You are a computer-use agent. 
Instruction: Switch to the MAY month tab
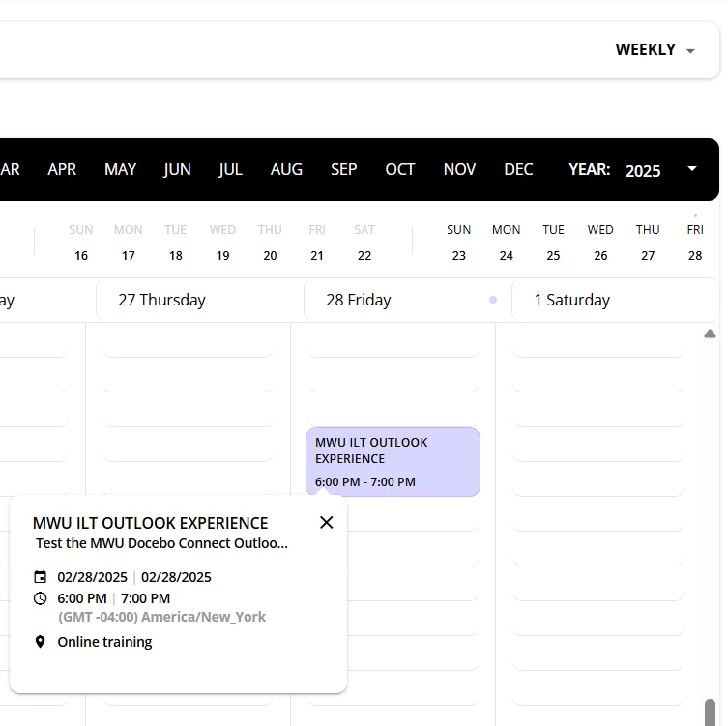coord(120,169)
